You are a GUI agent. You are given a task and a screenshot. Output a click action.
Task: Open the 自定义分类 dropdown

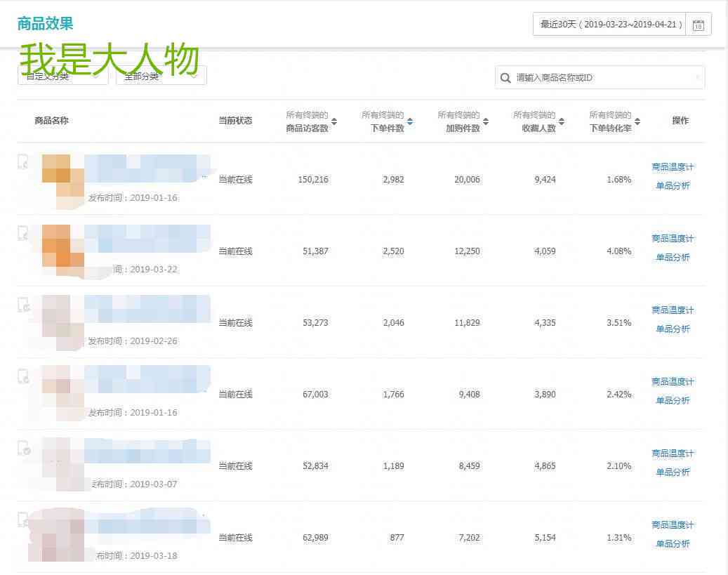coord(63,76)
